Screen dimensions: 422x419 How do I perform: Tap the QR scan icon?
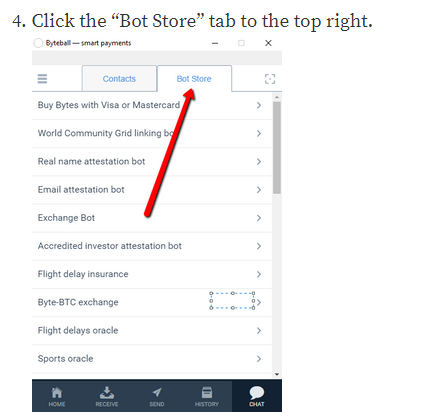coord(270,79)
